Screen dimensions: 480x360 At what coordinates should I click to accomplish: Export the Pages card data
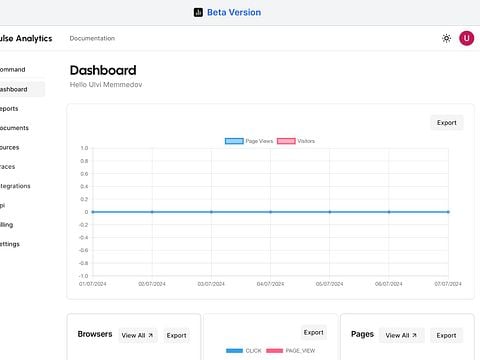[446, 335]
